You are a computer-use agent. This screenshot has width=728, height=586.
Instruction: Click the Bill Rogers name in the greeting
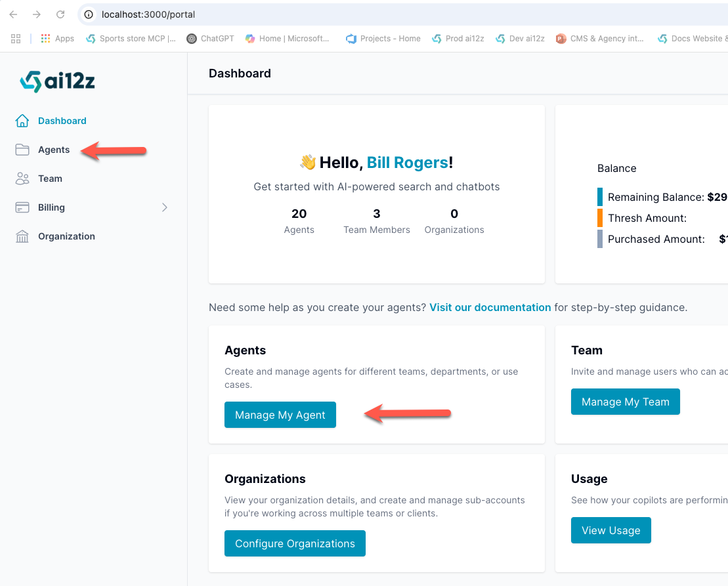pyautogui.click(x=408, y=162)
